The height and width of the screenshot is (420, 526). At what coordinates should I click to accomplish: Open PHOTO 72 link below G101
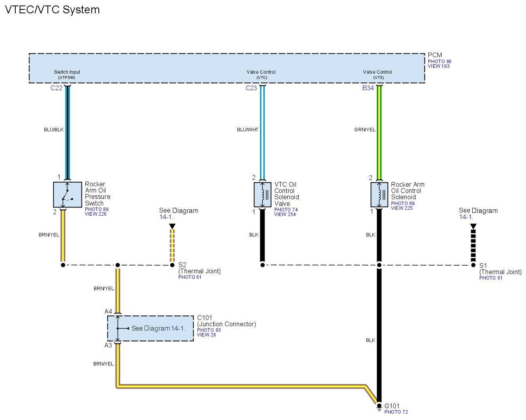396,412
